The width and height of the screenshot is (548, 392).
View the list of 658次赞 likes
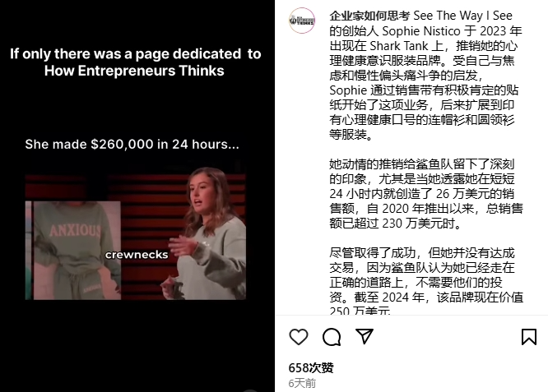point(311,367)
